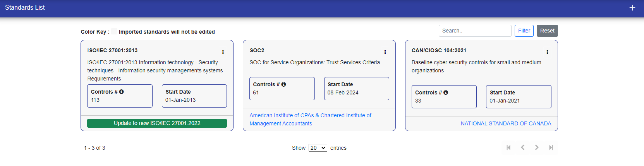644x166 pixels.
Task: Click Update to new ISO/IEC 27001:2022
Action: click(x=157, y=123)
